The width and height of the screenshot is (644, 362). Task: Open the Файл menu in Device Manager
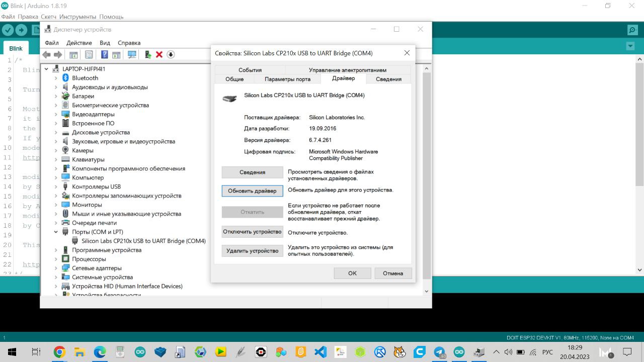(x=52, y=43)
